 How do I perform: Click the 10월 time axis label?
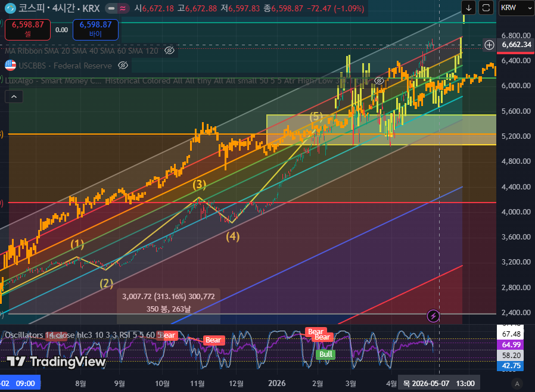162,384
